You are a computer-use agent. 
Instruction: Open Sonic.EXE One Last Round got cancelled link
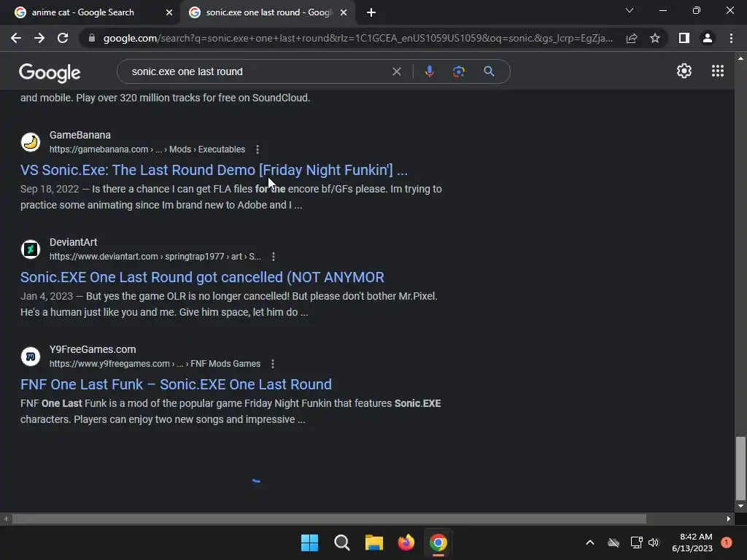pyautogui.click(x=202, y=277)
